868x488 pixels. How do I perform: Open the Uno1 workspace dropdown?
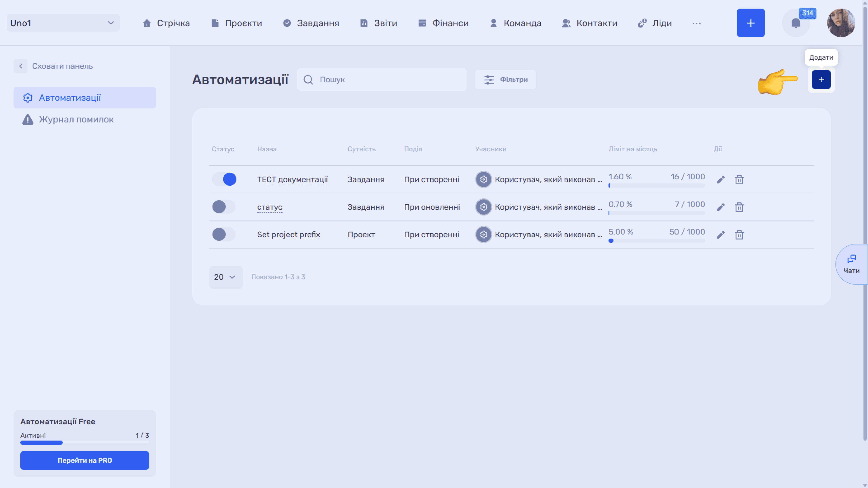(63, 23)
